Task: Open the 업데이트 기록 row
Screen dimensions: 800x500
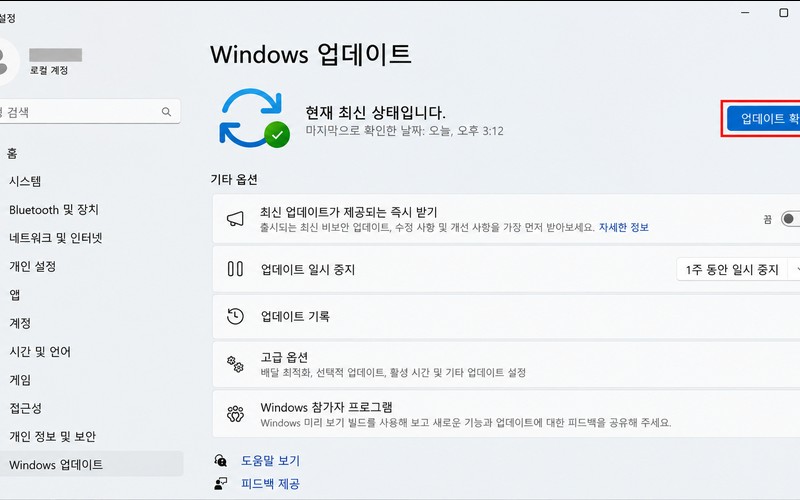Action: (506, 316)
